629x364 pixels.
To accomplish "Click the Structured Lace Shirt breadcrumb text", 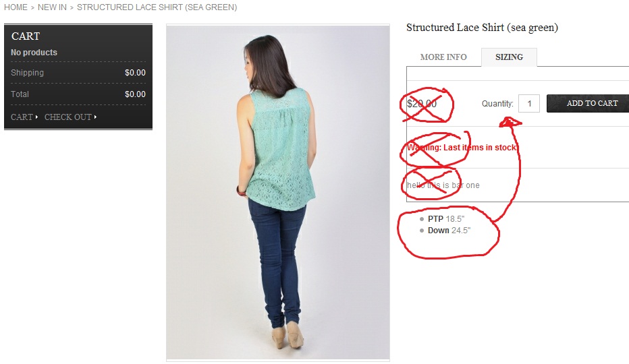I will tap(157, 7).
